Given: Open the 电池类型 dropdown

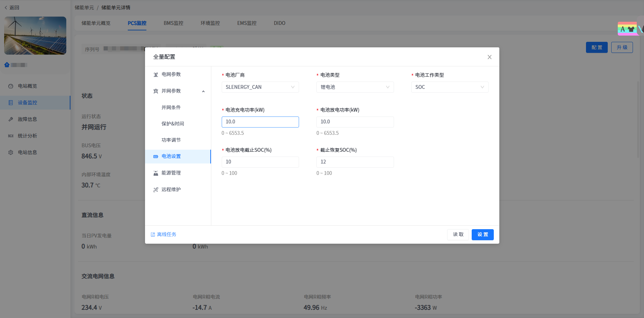Looking at the screenshot, I should (x=355, y=87).
